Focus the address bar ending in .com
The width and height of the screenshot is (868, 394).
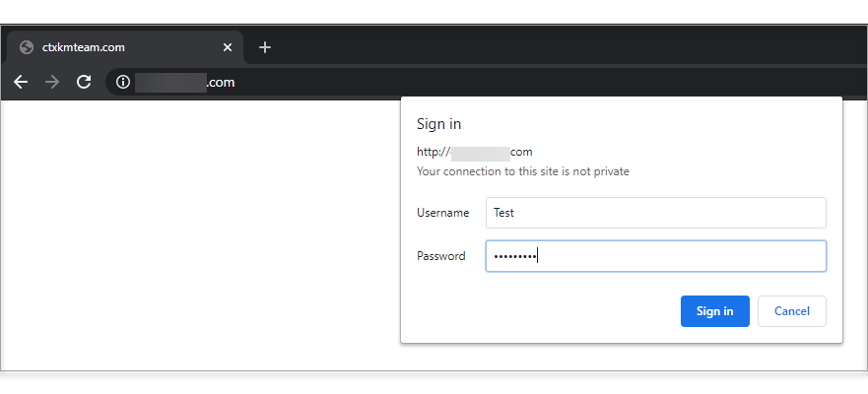point(487,83)
